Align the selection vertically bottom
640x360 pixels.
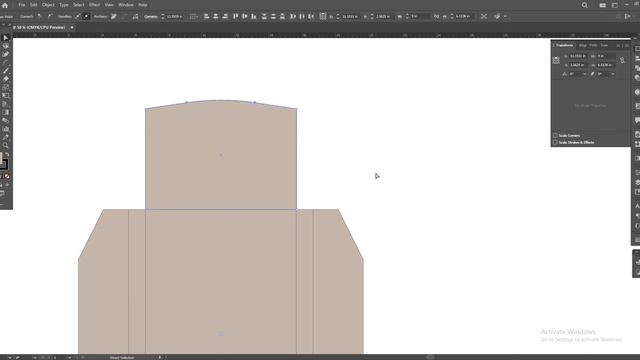click(254, 16)
